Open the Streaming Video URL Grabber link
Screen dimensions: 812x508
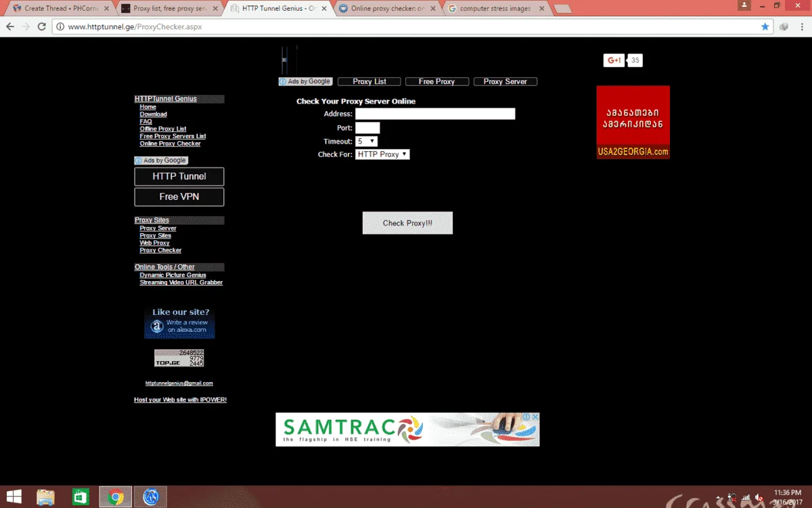pyautogui.click(x=181, y=282)
